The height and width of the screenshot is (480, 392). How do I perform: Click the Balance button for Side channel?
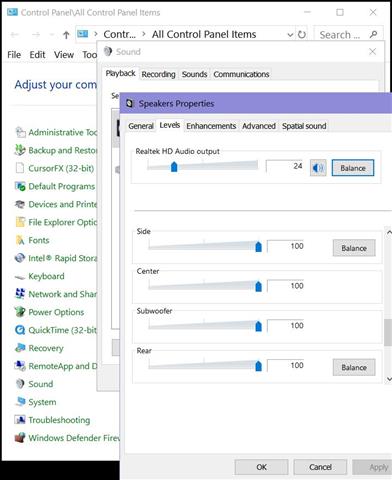tap(354, 248)
